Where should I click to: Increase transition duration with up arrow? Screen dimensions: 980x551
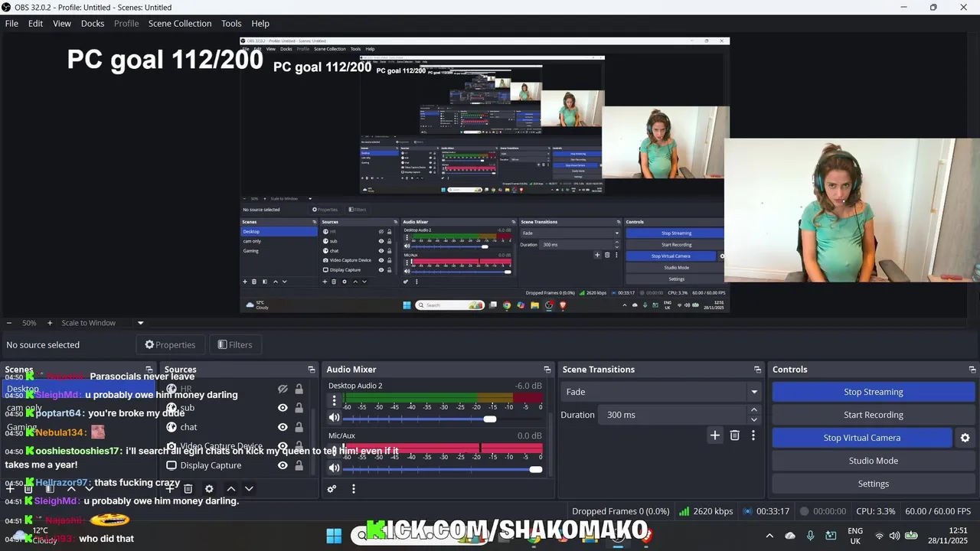coord(754,410)
